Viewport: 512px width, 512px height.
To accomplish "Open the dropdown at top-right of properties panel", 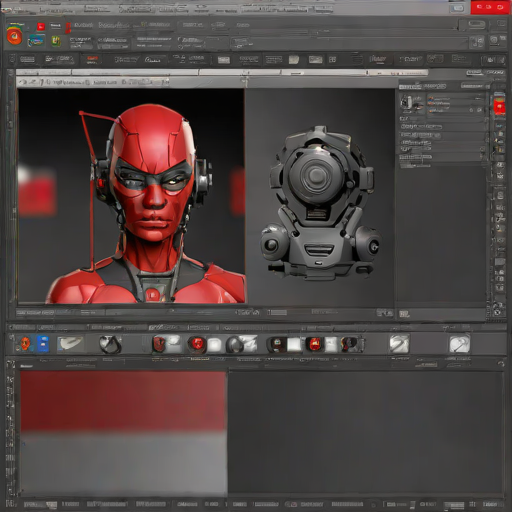I will point(472,86).
